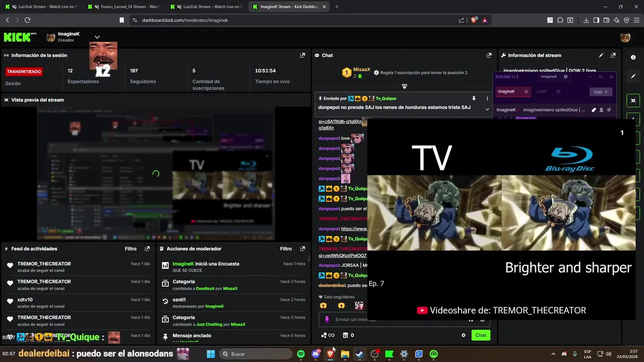Click the green Chat send button
The image size is (644, 362).
(481, 335)
